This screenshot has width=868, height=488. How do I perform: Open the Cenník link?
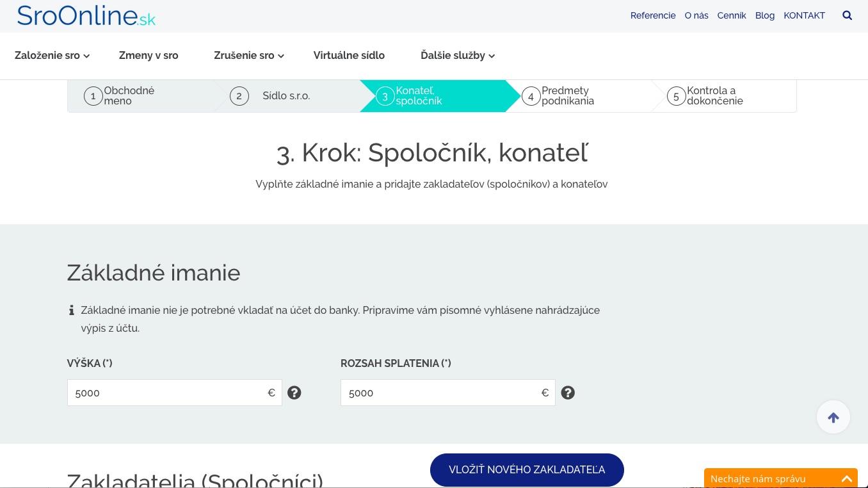(731, 15)
